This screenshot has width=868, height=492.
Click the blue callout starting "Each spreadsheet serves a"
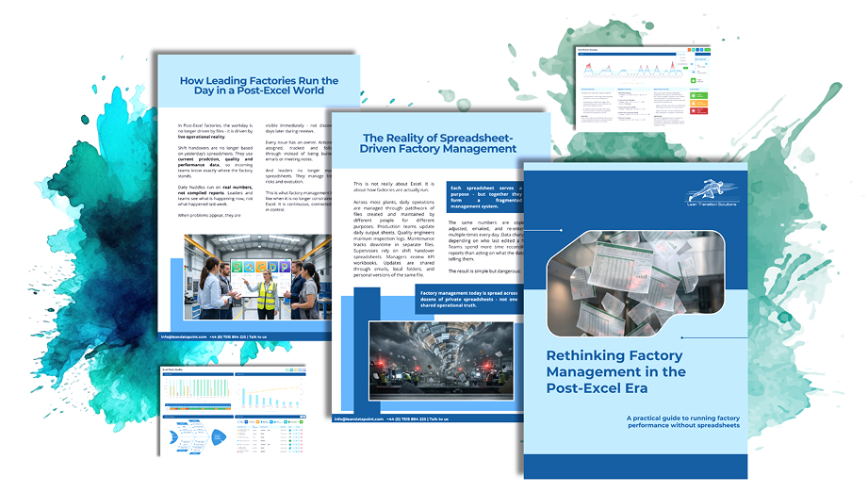485,197
